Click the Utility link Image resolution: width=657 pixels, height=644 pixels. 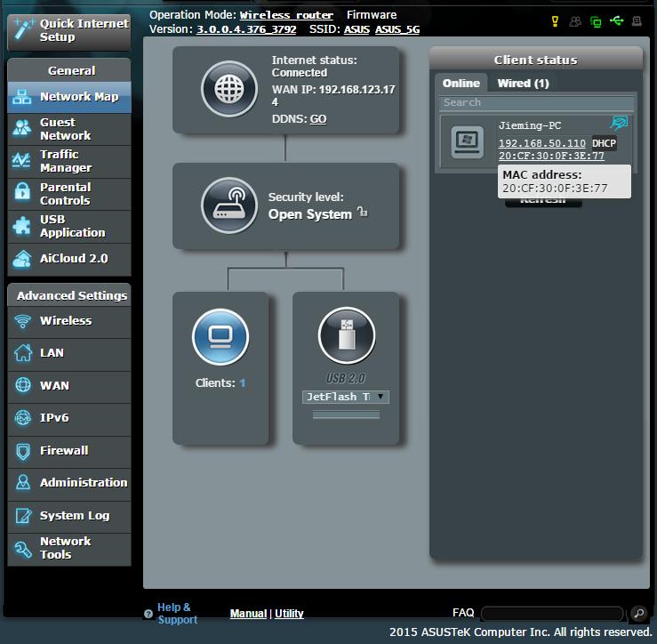[x=289, y=614]
